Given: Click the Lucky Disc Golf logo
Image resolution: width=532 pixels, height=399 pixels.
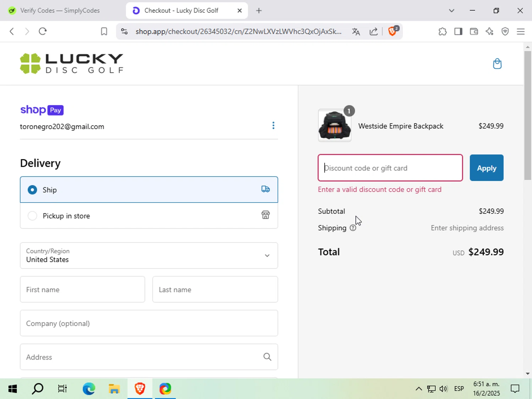Looking at the screenshot, I should pyautogui.click(x=72, y=63).
